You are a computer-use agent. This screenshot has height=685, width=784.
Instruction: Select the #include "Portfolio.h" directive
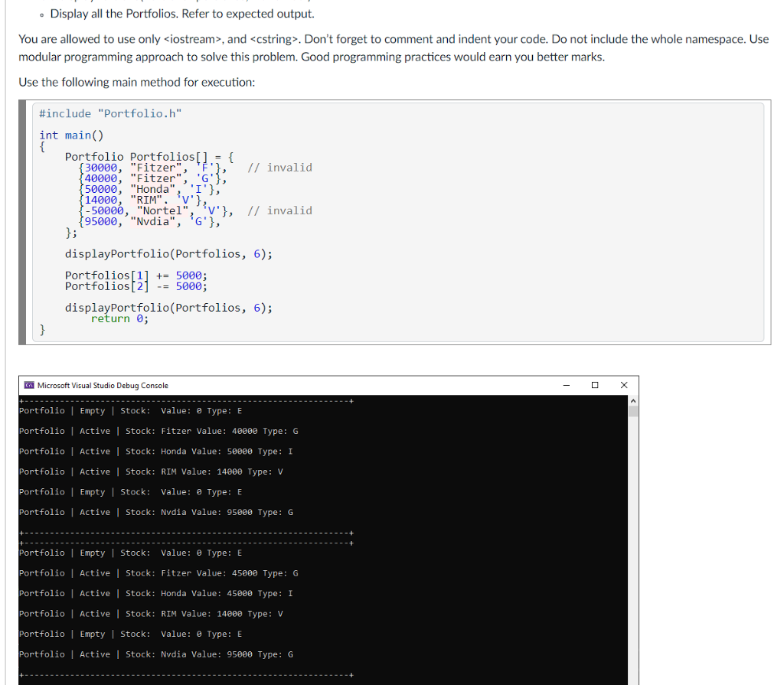(x=109, y=113)
